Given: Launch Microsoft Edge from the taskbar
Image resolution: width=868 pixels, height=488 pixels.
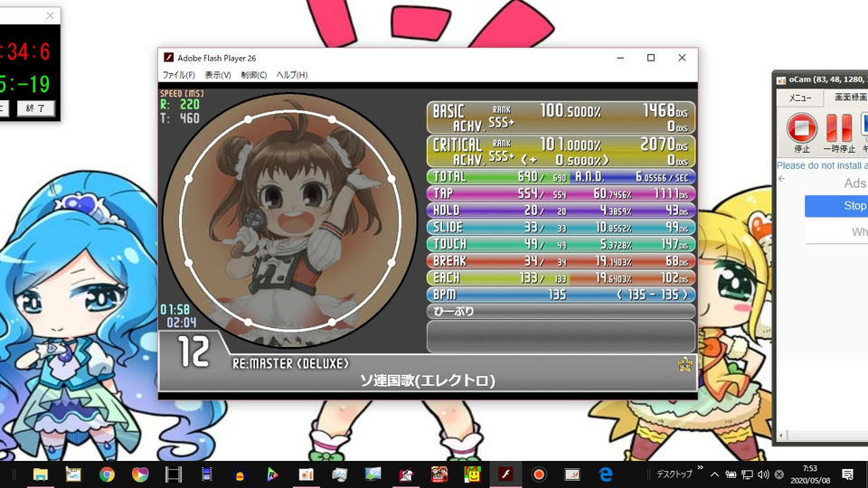Looking at the screenshot, I should 606,474.
